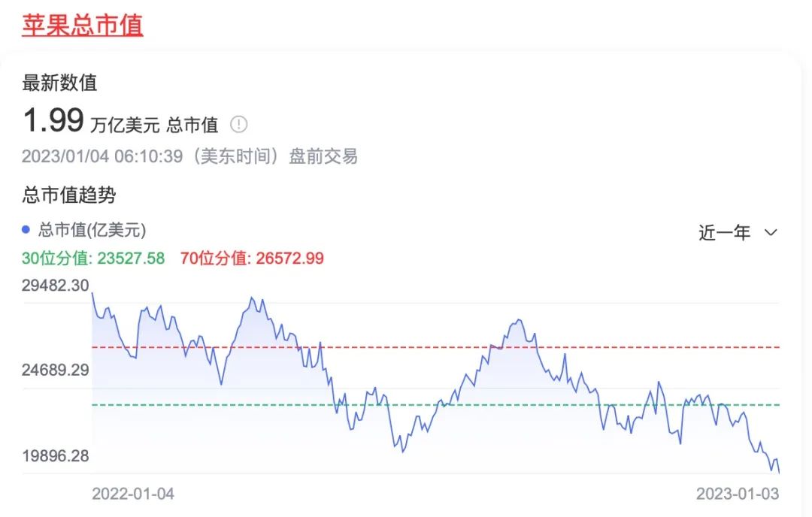Click the blue legend dot for 总市值
Viewport: 812px width, 517px height.
coord(26,230)
